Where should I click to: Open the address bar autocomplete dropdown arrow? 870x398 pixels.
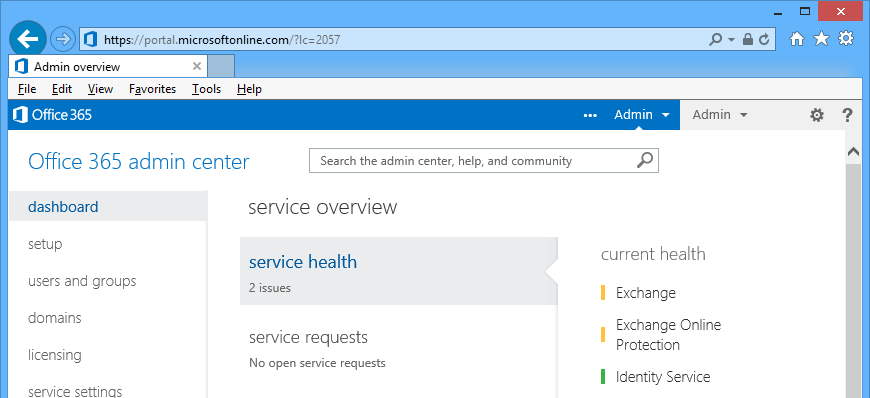(x=731, y=40)
